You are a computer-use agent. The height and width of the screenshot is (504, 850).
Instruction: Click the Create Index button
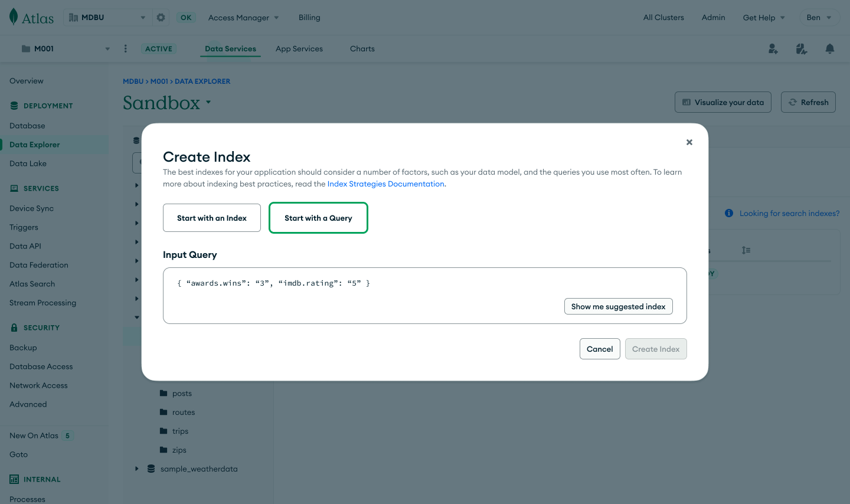point(656,349)
